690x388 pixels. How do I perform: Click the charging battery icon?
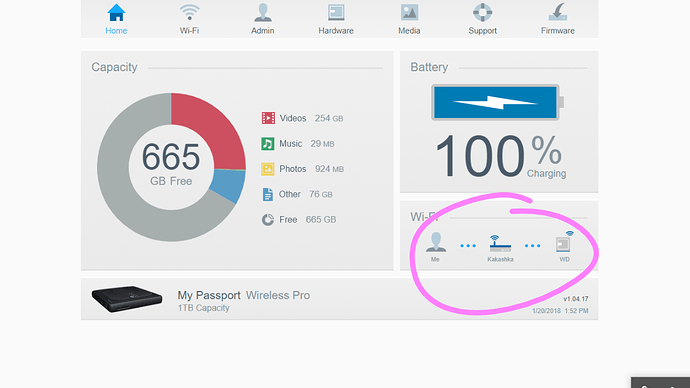497,102
